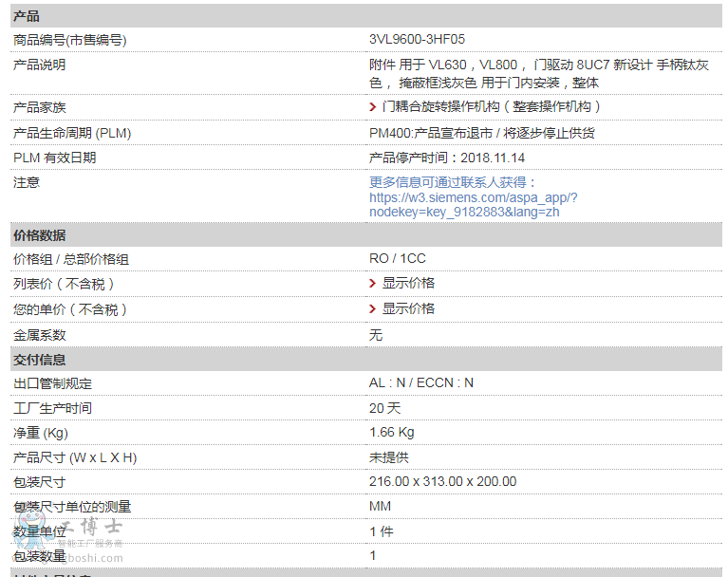Show list price via 显示价格 link
This screenshot has height=577, width=728.
click(x=408, y=283)
